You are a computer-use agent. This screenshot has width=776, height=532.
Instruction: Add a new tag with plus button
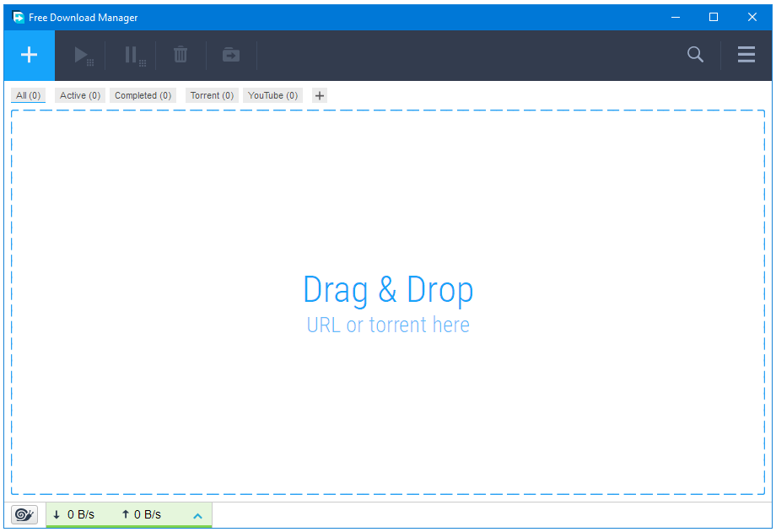[320, 95]
